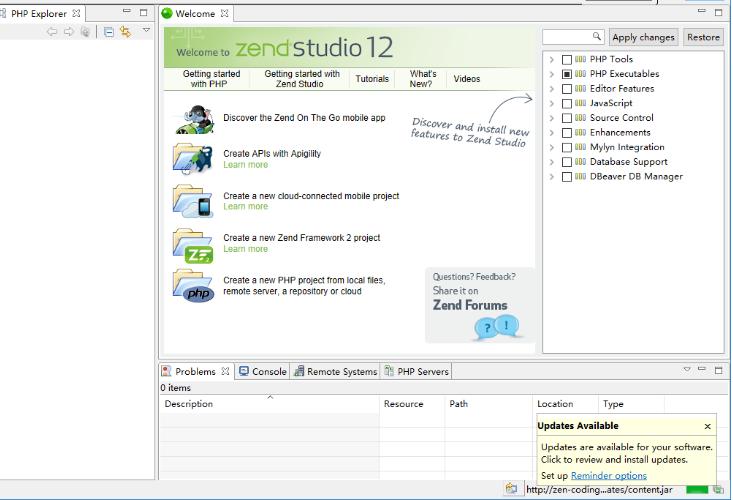Expand the Database Support tree node
Image resolution: width=733 pixels, height=500 pixels.
(552, 162)
